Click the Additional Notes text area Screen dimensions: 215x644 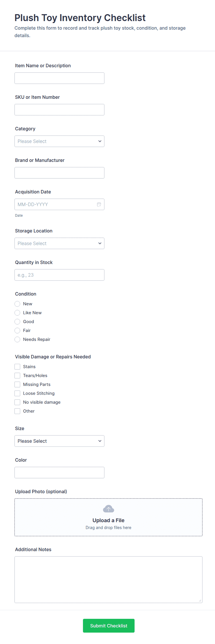tap(108, 579)
